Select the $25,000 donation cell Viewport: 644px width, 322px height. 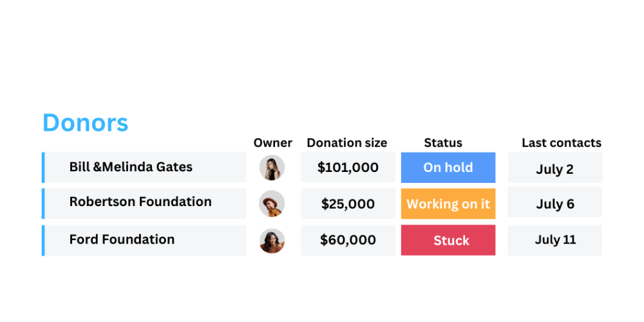(x=348, y=204)
